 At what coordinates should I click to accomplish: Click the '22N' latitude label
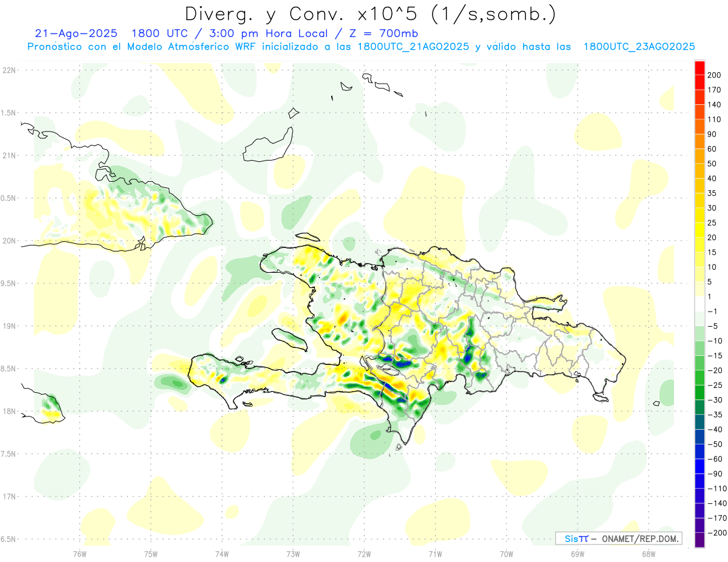8,70
